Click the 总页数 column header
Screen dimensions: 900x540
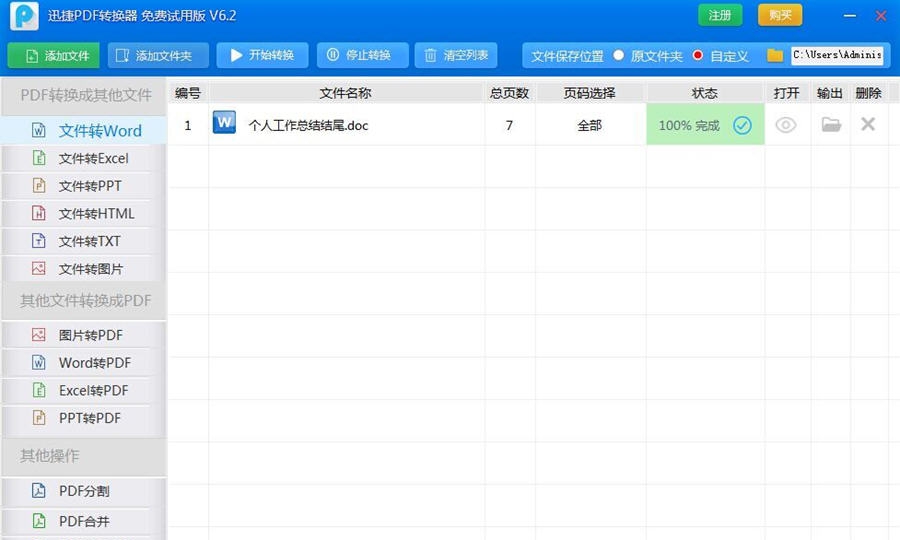pos(510,93)
